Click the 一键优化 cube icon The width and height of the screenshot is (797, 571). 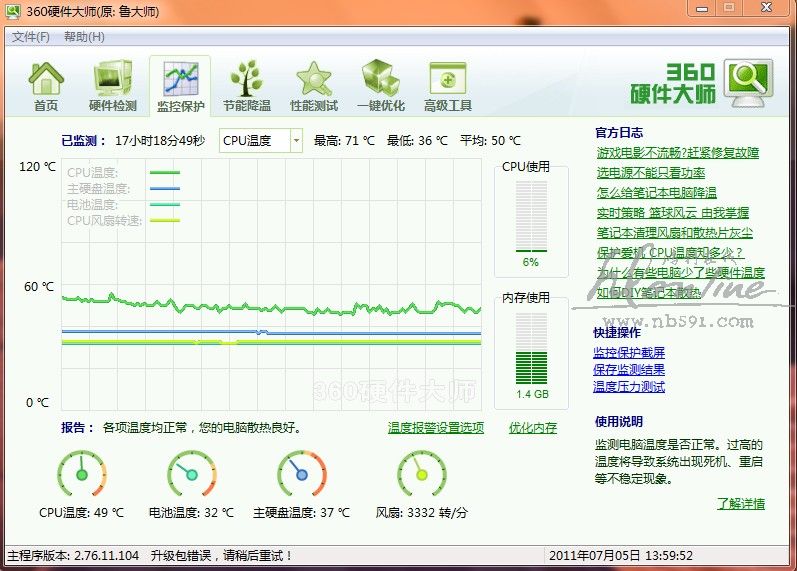(380, 79)
